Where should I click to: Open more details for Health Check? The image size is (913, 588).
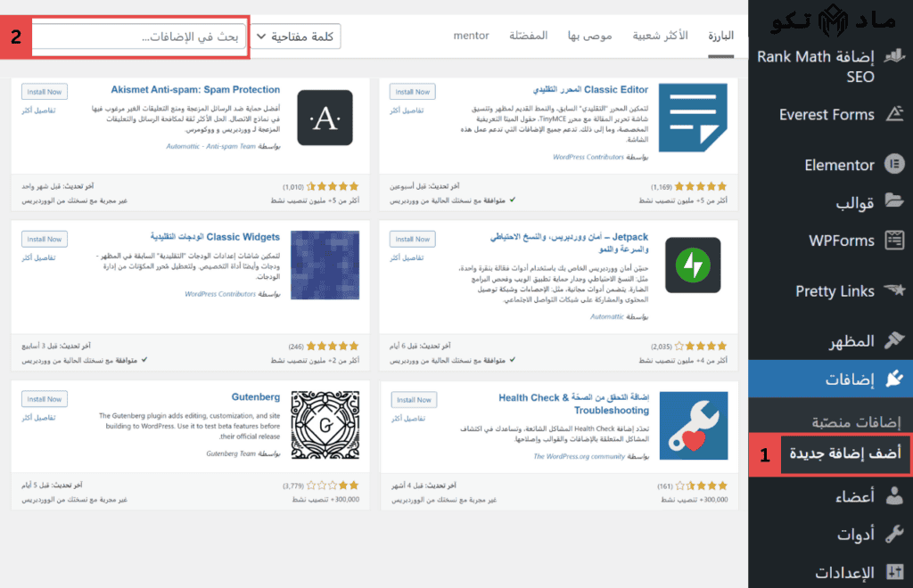click(x=408, y=418)
